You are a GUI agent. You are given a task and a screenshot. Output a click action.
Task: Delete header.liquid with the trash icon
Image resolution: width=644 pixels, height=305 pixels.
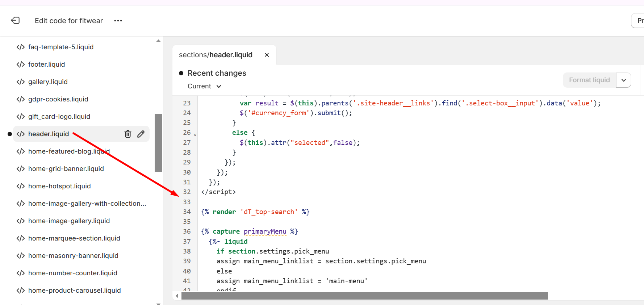tap(128, 134)
